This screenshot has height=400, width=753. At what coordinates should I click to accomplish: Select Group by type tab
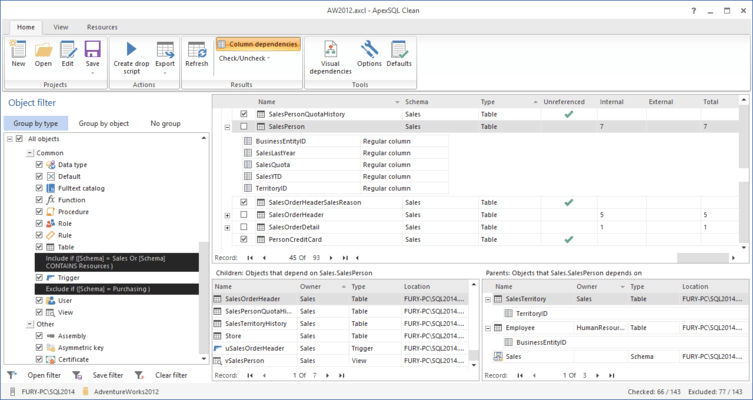36,123
